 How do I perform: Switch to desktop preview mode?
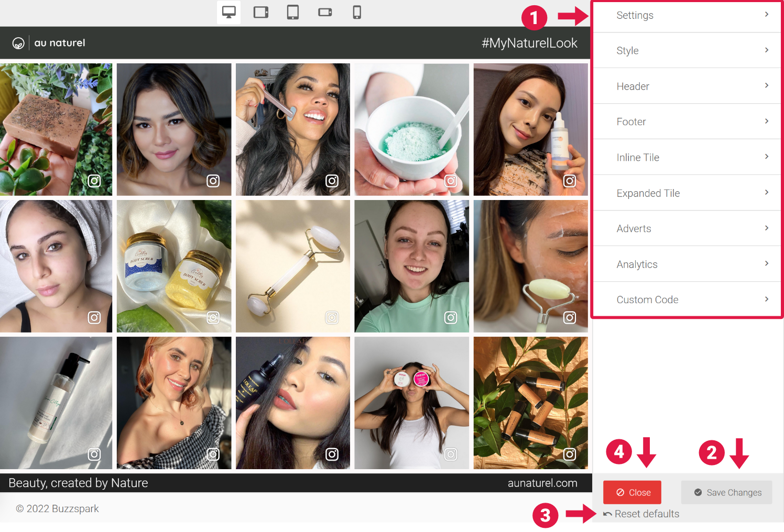[x=229, y=12]
